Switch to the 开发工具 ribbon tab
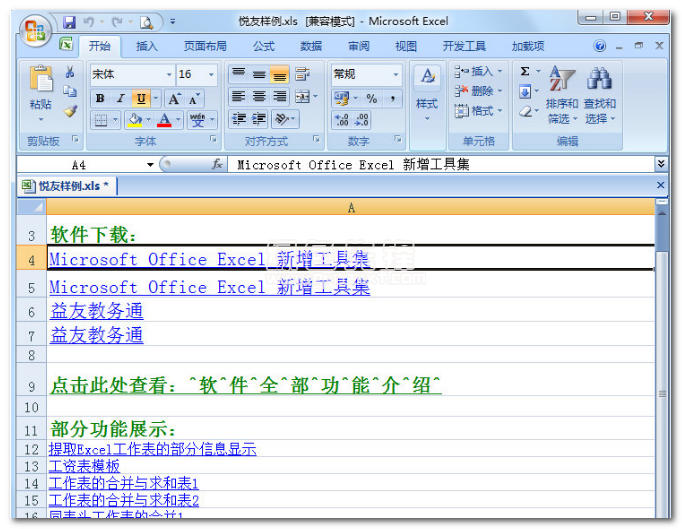 pos(464,46)
